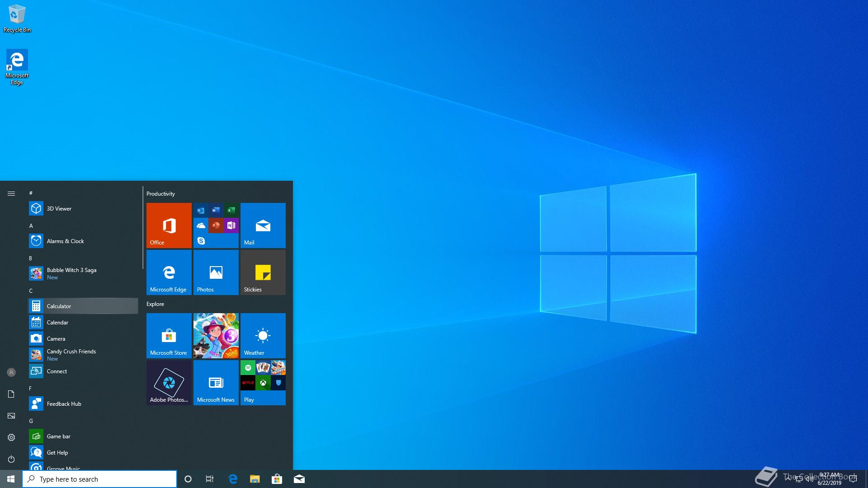Click the Office tile
The height and width of the screenshot is (488, 868).
point(169,225)
